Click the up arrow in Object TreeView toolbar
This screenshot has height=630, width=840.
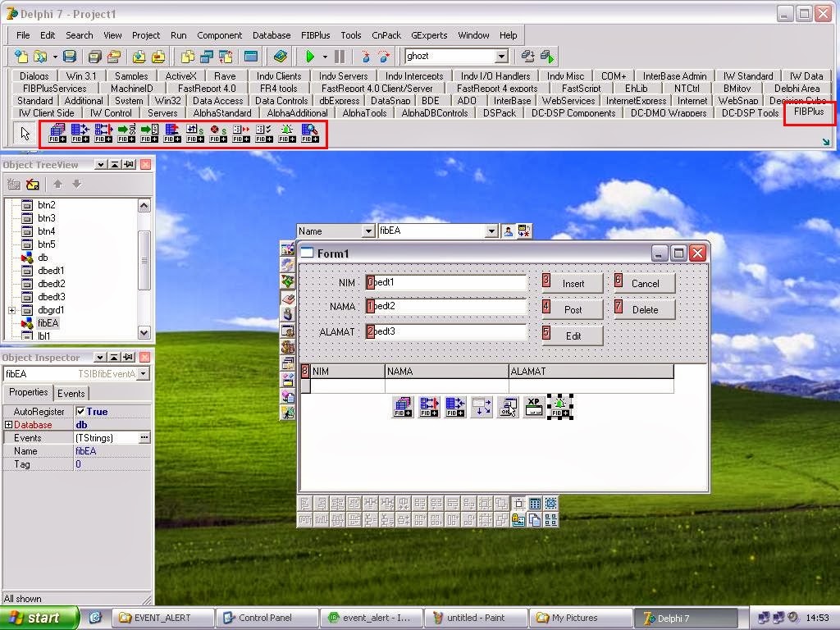tap(58, 185)
